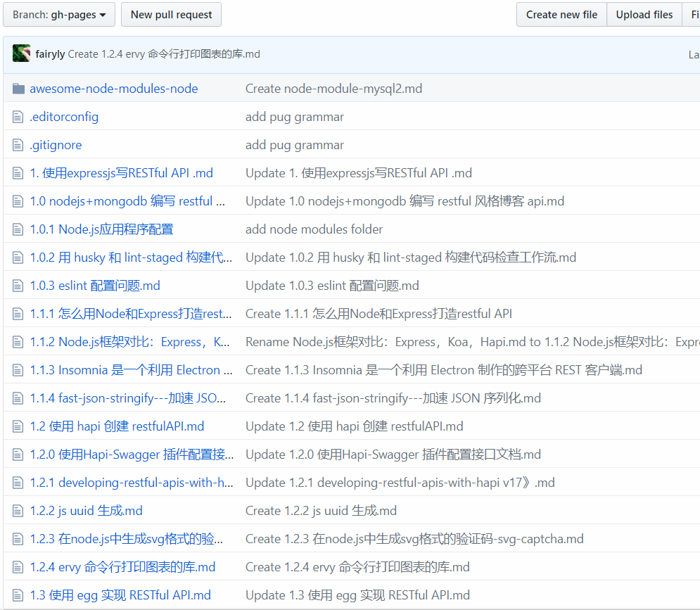Image resolution: width=700 pixels, height=610 pixels.
Task: Open commit 'Create 1.1.3 Insomnia' message
Action: point(444,370)
